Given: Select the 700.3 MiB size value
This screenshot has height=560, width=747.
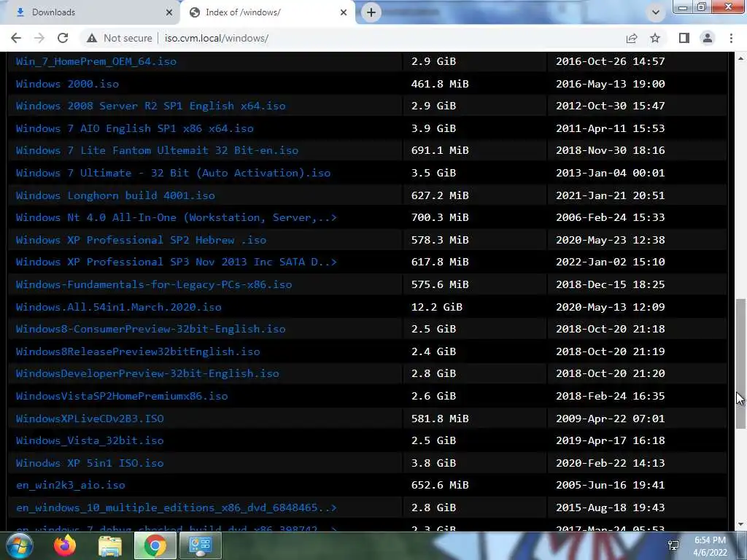Looking at the screenshot, I should tap(440, 217).
